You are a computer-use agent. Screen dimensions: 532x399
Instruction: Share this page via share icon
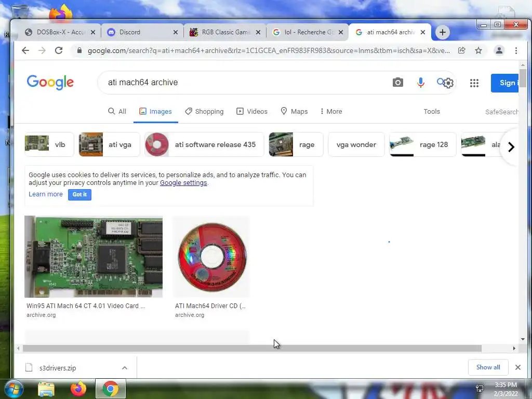(x=461, y=50)
